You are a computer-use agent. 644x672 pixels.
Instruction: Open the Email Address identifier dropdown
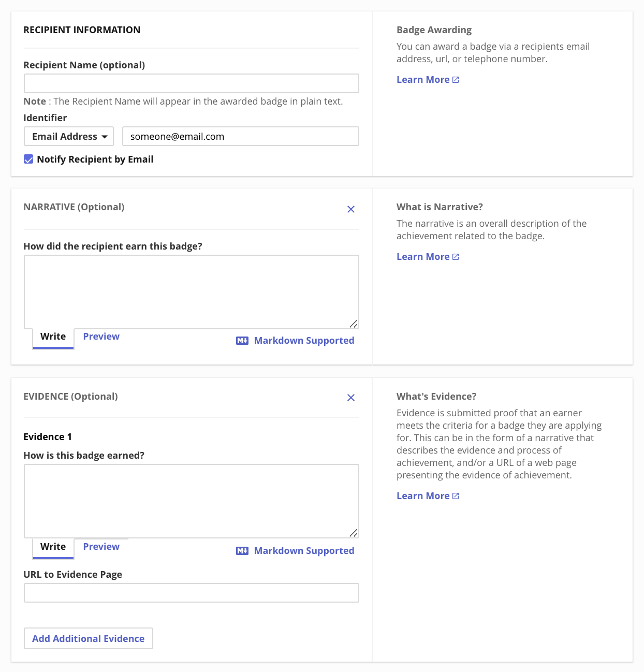coord(69,137)
